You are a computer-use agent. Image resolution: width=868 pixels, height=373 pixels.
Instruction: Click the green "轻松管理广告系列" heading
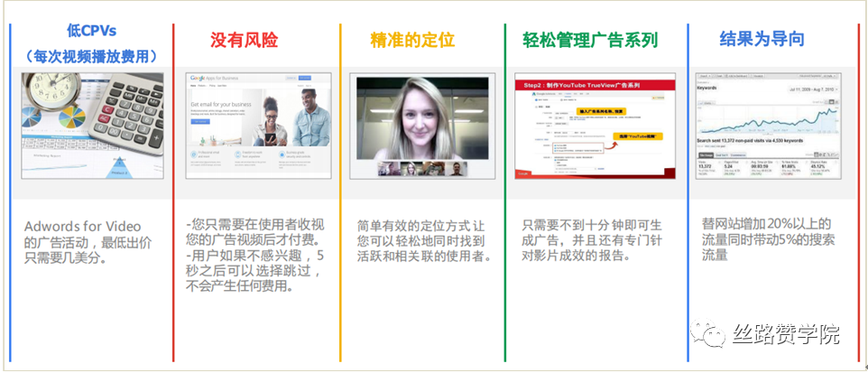point(590,40)
